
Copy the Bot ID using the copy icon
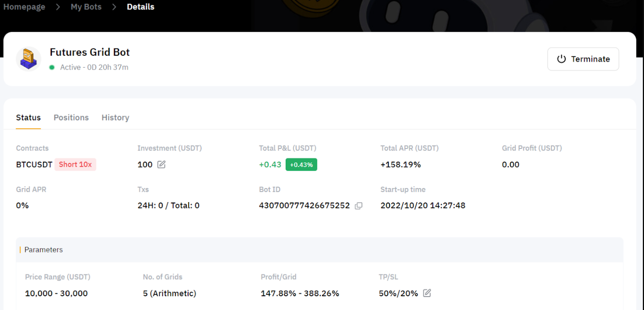[x=359, y=206]
